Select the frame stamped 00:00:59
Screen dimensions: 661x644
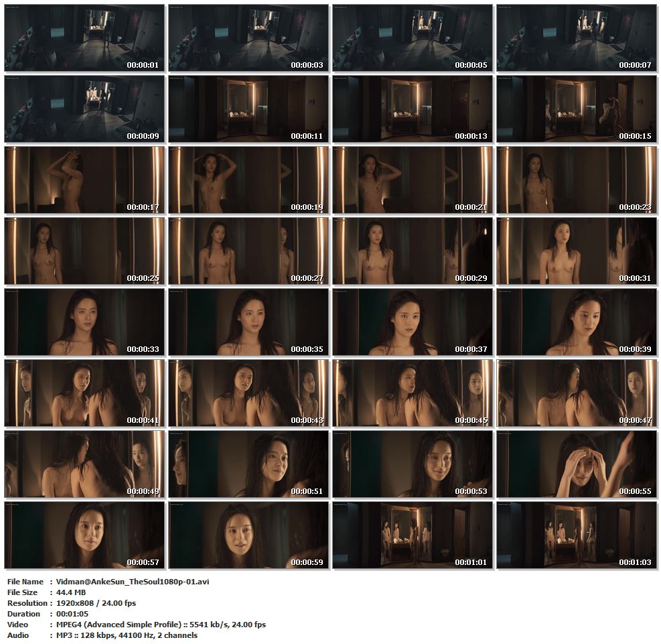(x=248, y=535)
